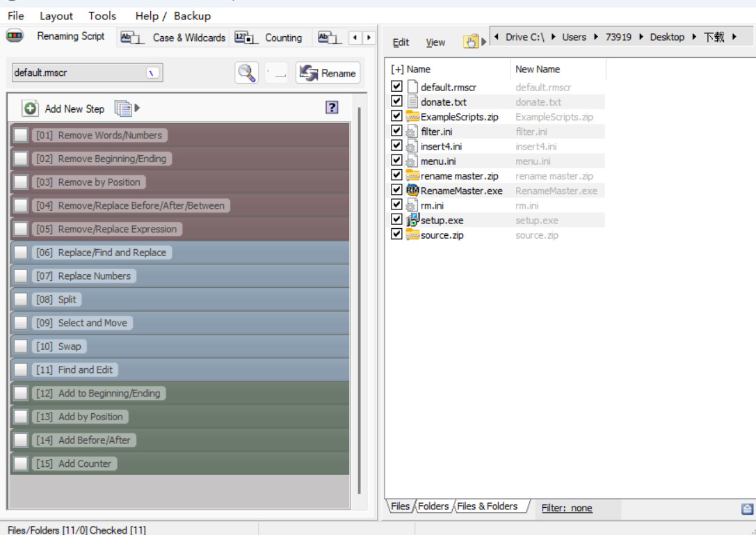Click the Filter: none link
Screen dimensions: 756x535
click(x=567, y=508)
